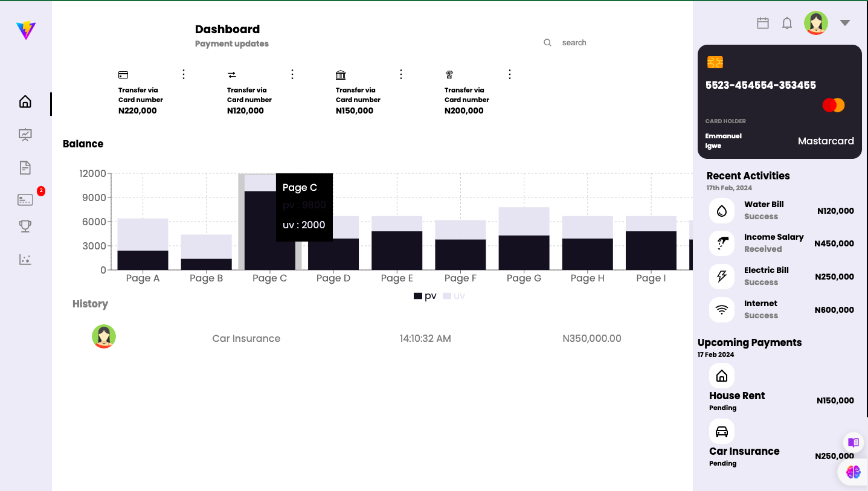Click the House Rent home icon
This screenshot has width=868, height=491.
coord(722,376)
